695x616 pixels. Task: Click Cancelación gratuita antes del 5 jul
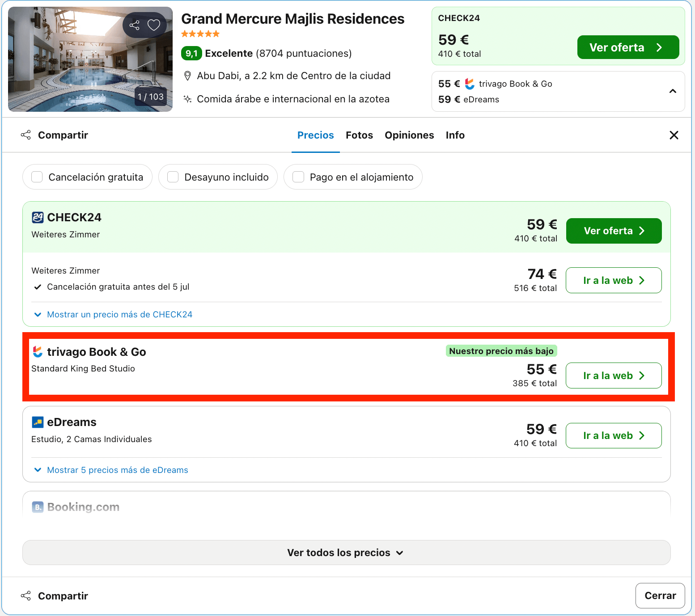(118, 287)
